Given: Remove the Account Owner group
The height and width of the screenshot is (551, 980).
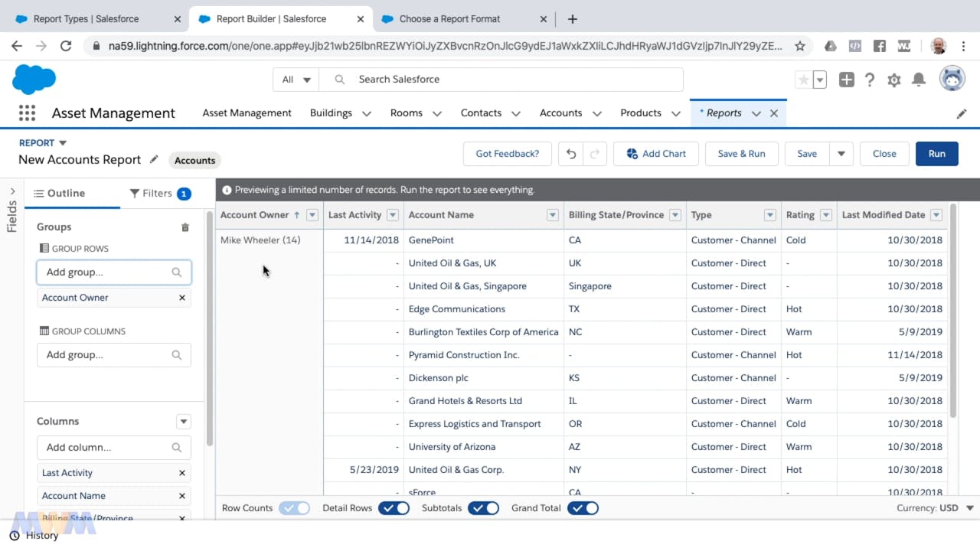Looking at the screenshot, I should (x=182, y=298).
